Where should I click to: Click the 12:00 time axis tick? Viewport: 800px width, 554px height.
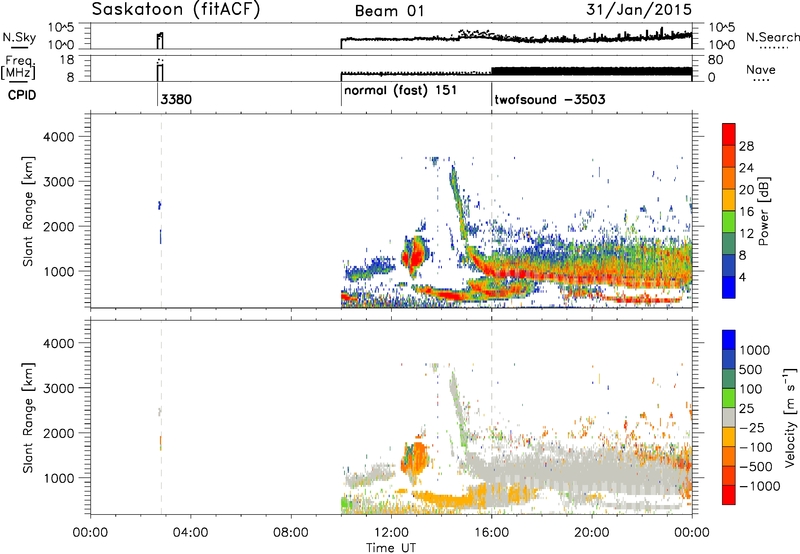(x=391, y=533)
